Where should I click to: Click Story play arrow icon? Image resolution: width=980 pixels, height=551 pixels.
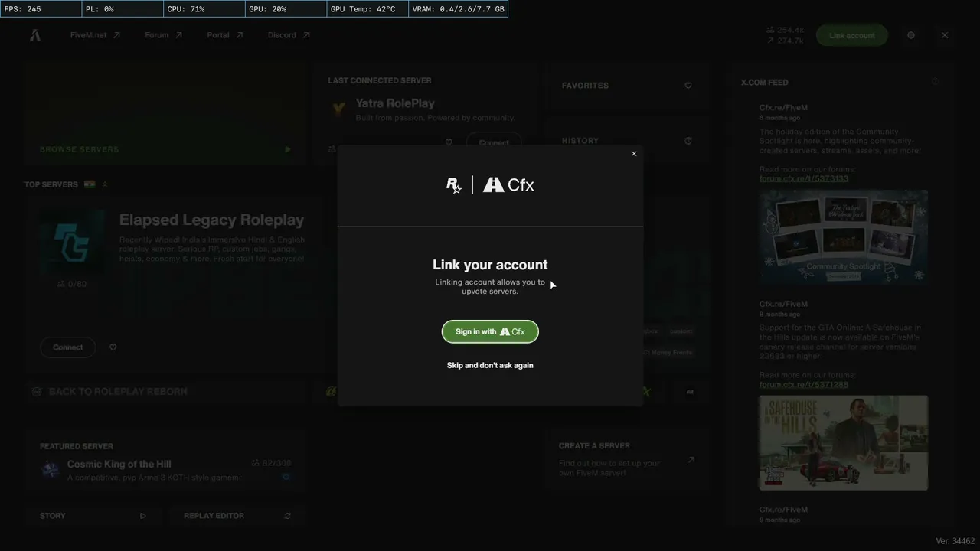[143, 516]
